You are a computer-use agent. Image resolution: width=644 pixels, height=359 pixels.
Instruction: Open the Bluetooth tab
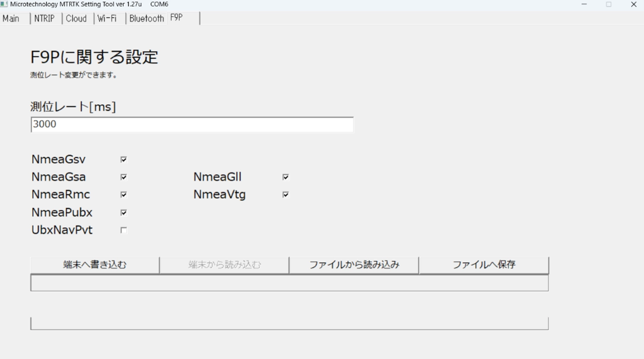tap(146, 18)
